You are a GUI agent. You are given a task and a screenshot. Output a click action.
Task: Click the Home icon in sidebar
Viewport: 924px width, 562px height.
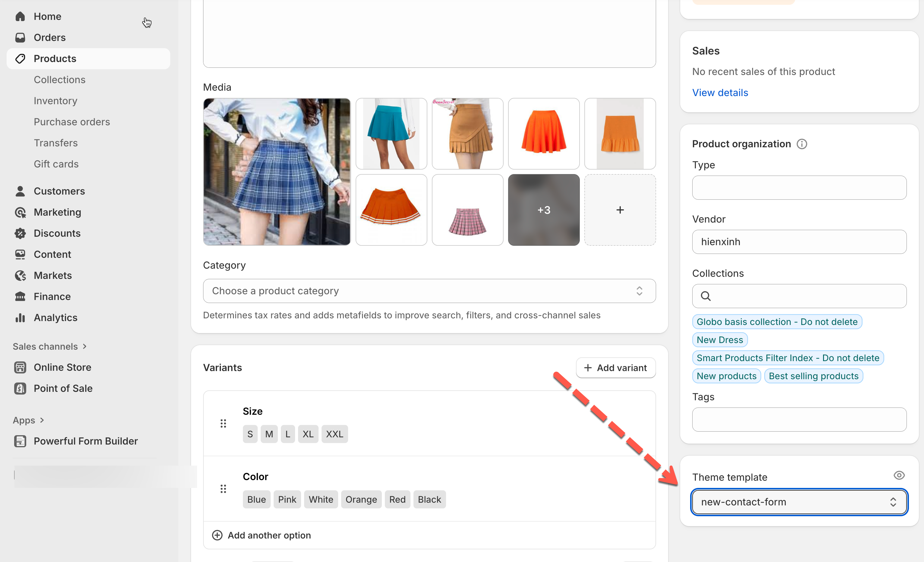click(20, 17)
